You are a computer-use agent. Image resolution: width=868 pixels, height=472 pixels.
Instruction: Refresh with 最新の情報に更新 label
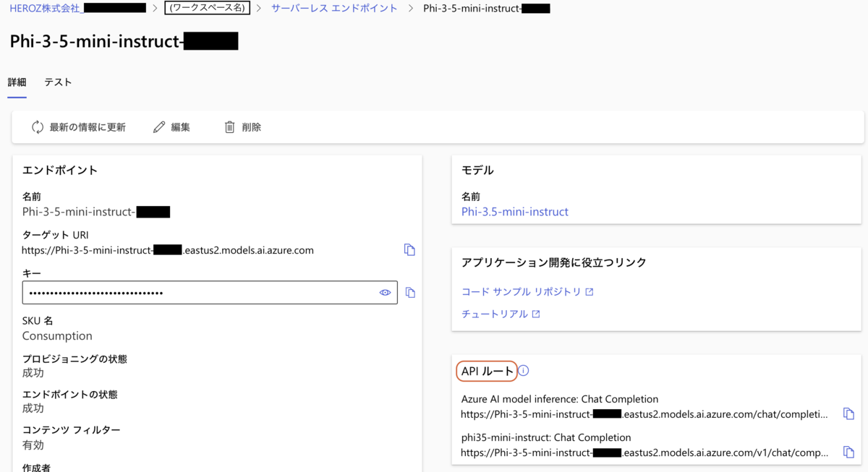(x=88, y=127)
